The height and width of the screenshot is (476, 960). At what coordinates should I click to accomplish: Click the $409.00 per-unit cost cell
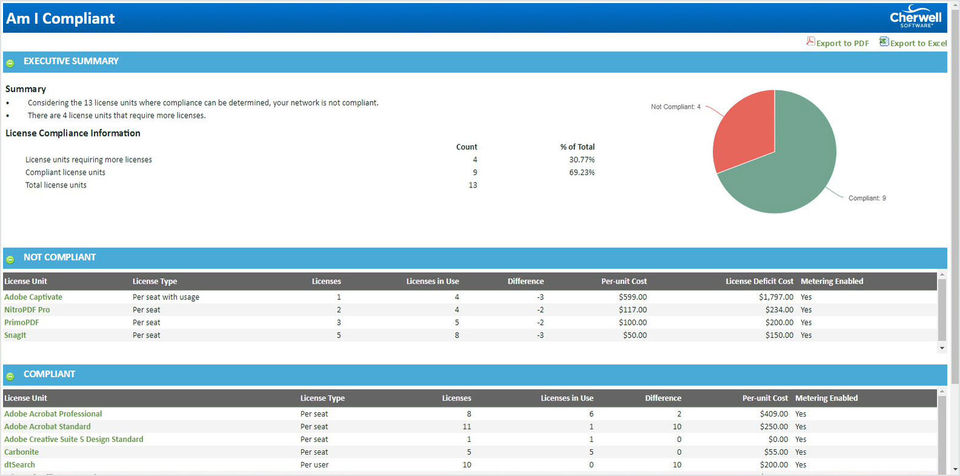pyautogui.click(x=774, y=414)
